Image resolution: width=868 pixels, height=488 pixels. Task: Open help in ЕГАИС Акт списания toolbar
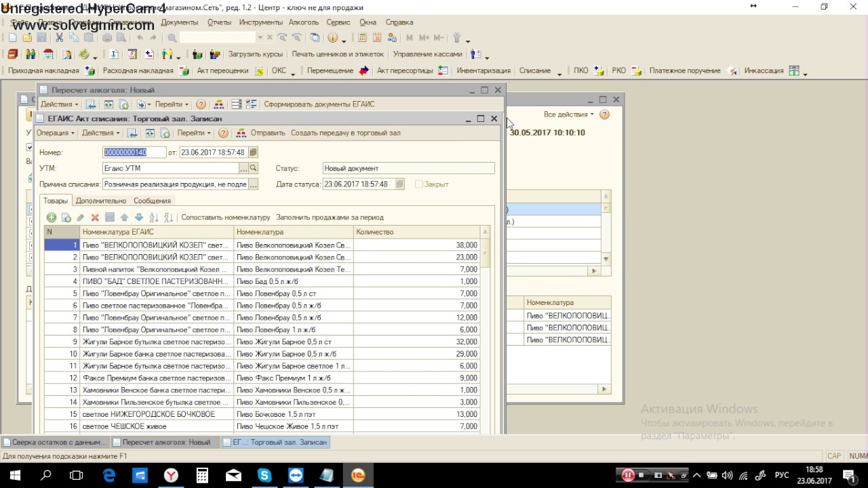coord(223,133)
